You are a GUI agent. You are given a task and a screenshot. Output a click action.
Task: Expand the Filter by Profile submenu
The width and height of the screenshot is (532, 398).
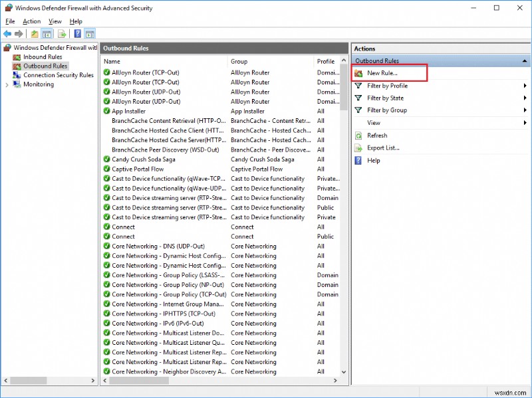pos(525,86)
